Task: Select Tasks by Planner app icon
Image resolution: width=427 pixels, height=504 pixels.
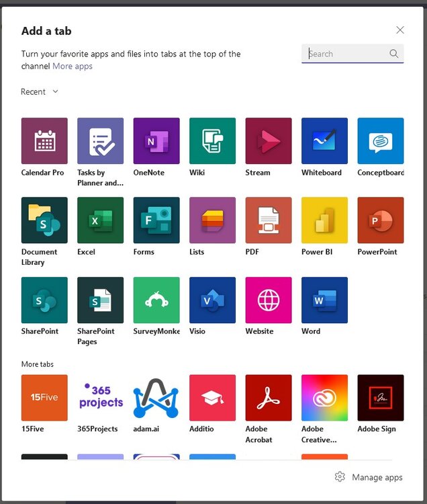Action: (x=100, y=141)
